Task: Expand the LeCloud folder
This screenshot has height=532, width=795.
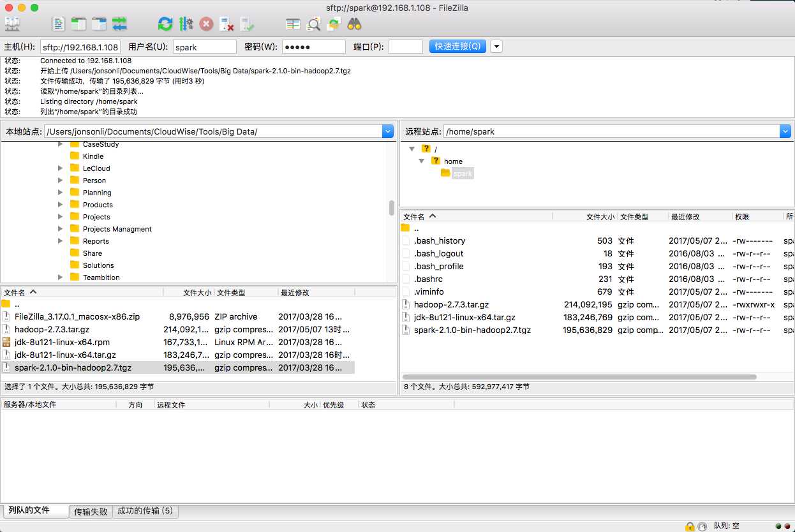Action: tap(61, 168)
